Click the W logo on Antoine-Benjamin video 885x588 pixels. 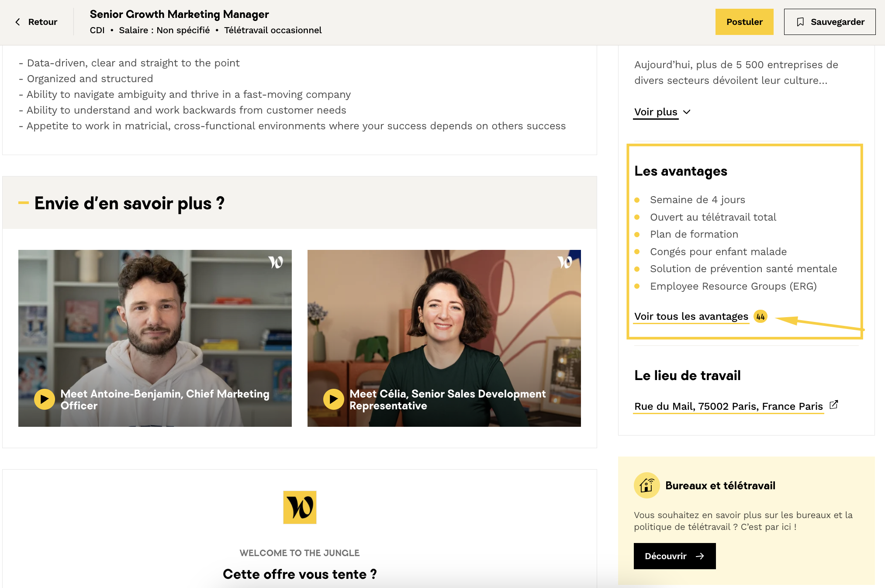276,262
